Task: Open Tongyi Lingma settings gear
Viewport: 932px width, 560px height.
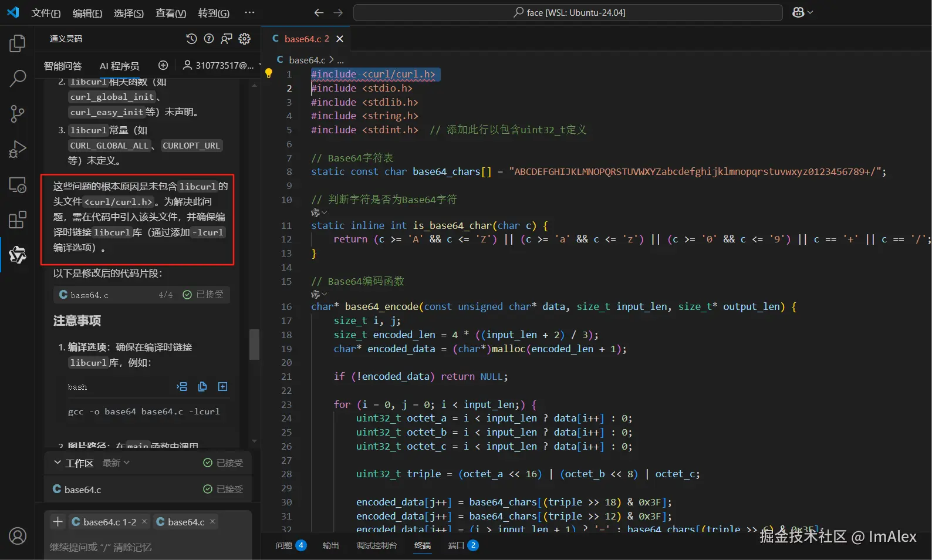Action: pyautogui.click(x=245, y=39)
